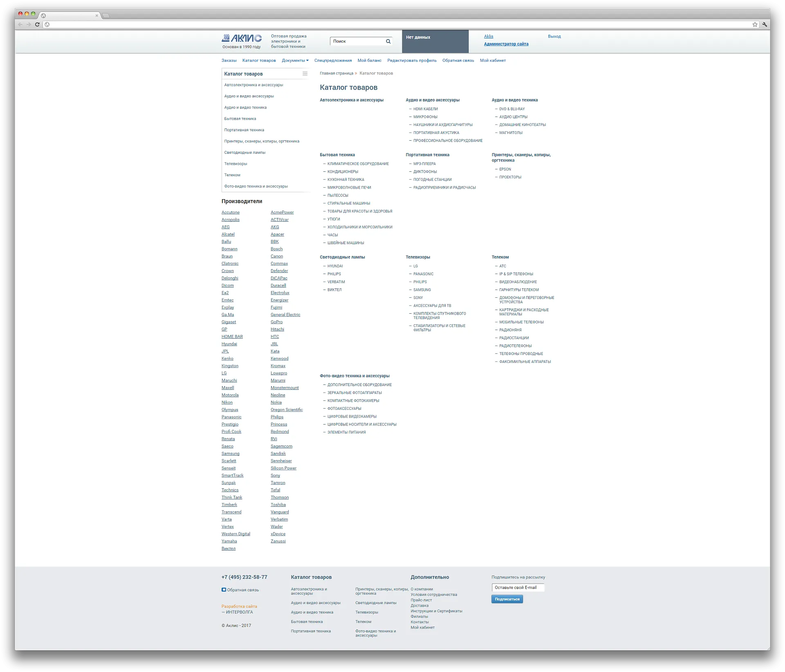
Task: Open Спецпредложения menu item
Action: coord(333,61)
